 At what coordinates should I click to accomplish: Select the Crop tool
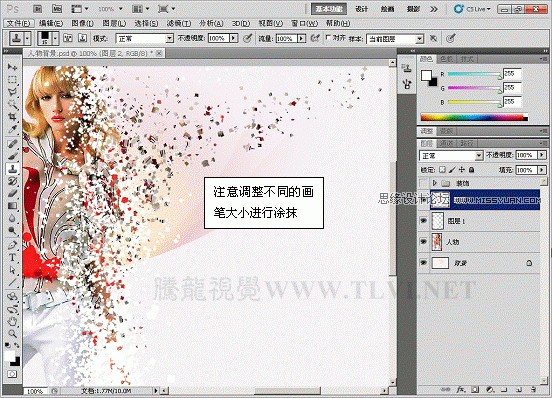[12, 117]
